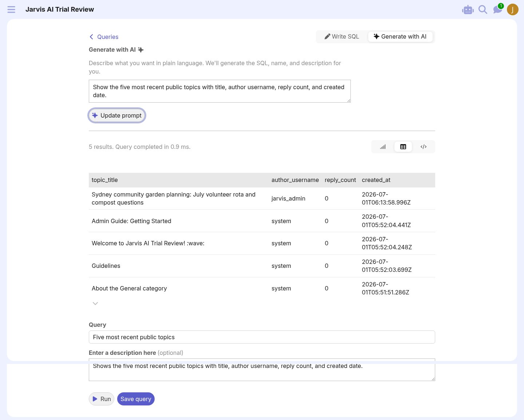Open the hamburger sidebar menu
Screen dimensions: 524x420
coord(11,9)
